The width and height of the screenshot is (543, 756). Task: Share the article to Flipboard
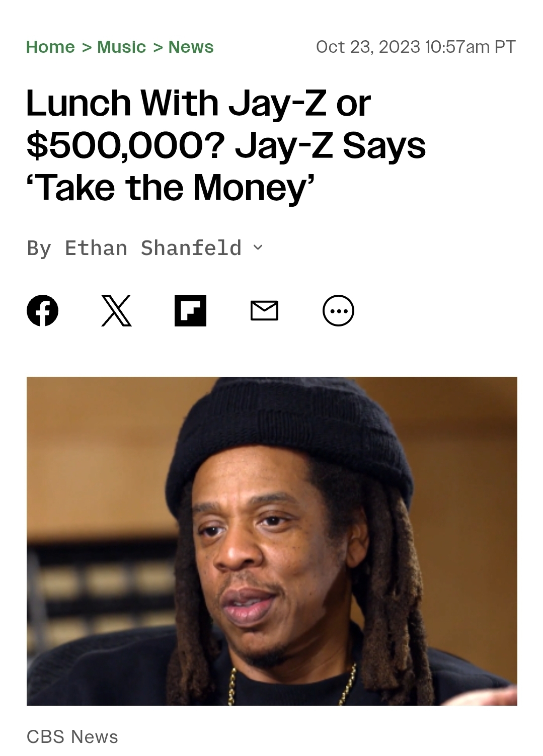click(x=190, y=310)
